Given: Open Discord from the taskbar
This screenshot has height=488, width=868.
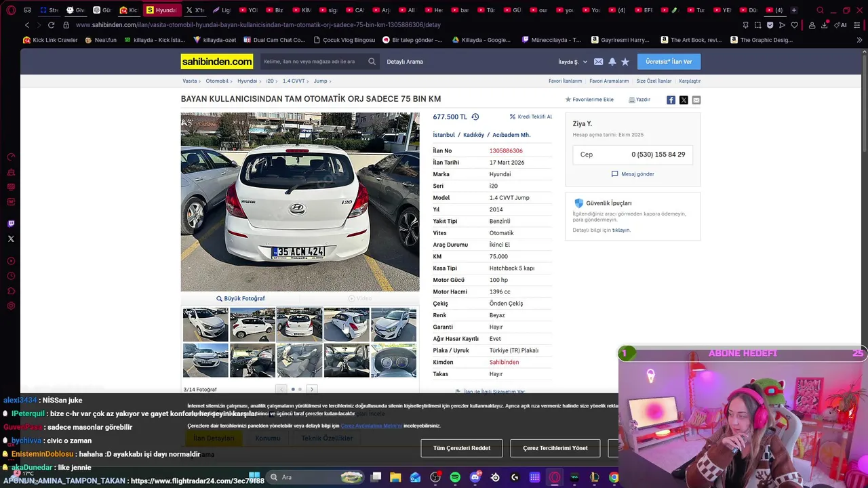Looking at the screenshot, I should [x=475, y=477].
